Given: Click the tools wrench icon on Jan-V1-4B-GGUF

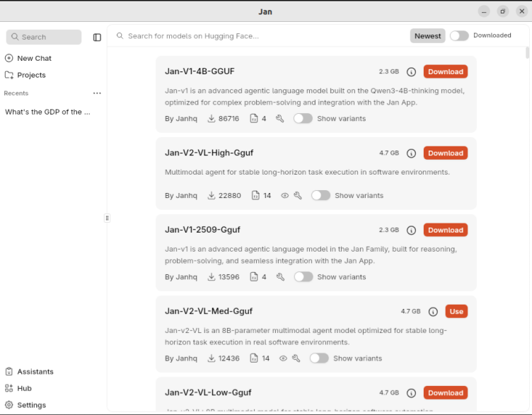Looking at the screenshot, I should point(280,119).
